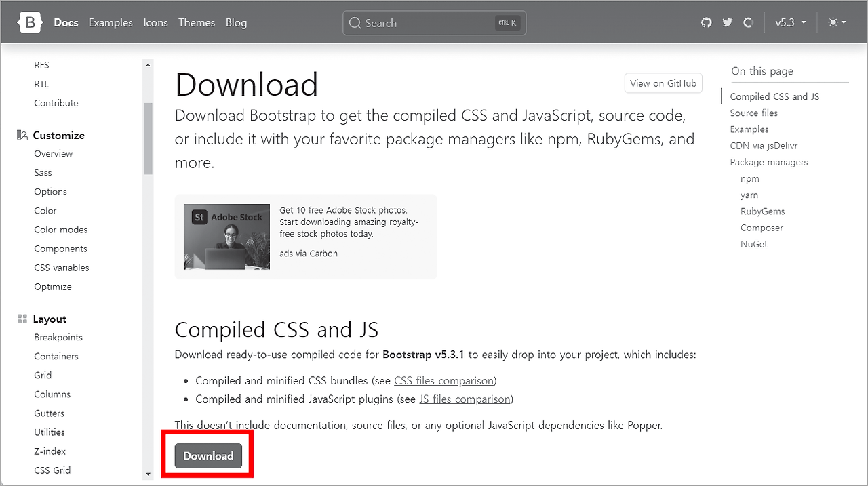Open the CSS files comparison link

(443, 380)
